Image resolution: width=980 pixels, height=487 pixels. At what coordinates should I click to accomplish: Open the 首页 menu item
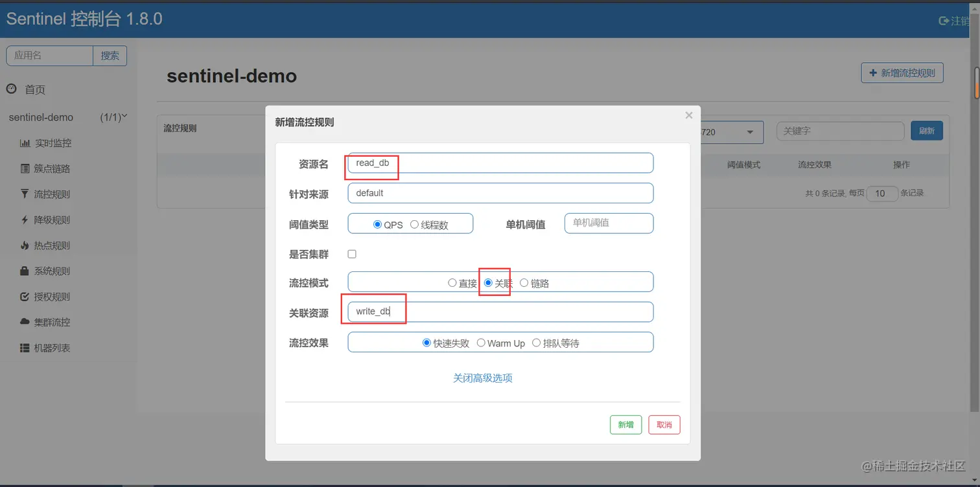pos(35,90)
